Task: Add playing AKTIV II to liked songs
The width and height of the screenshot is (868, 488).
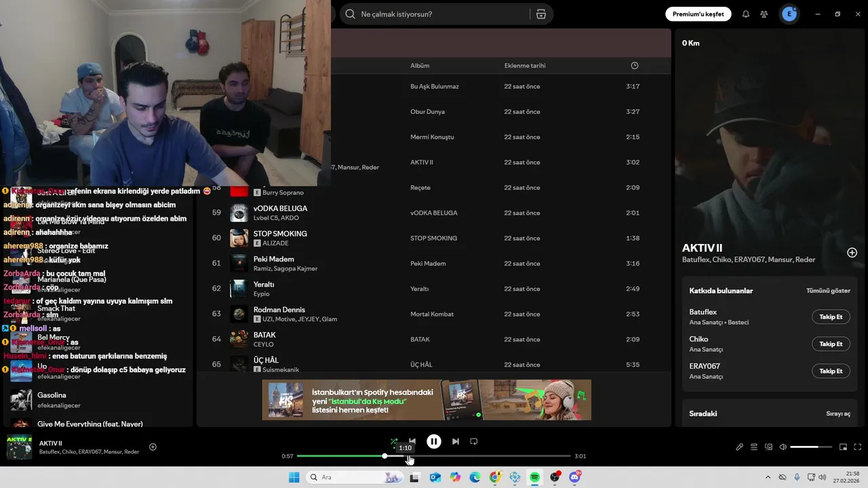Action: [153, 447]
